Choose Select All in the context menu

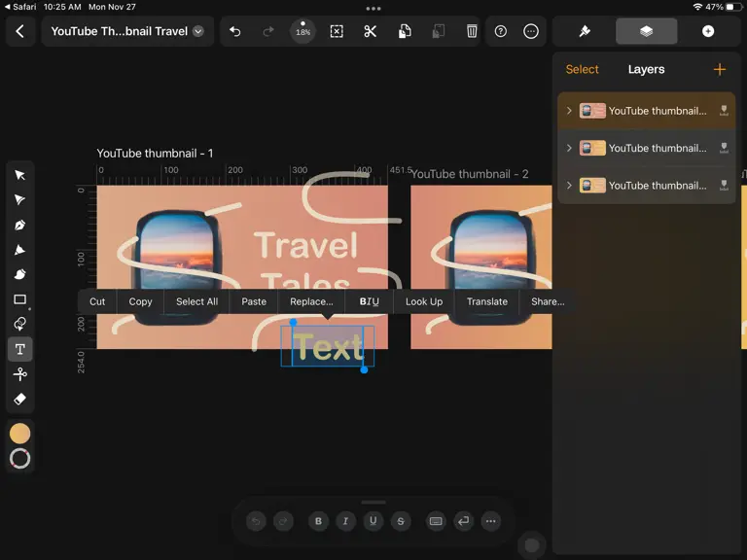click(x=196, y=301)
